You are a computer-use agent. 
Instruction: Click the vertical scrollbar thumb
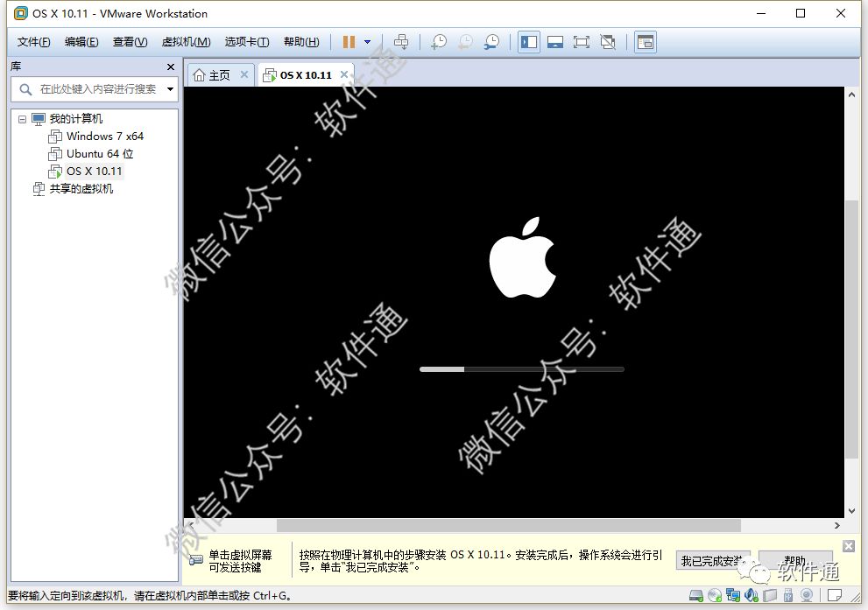pyautogui.click(x=851, y=330)
